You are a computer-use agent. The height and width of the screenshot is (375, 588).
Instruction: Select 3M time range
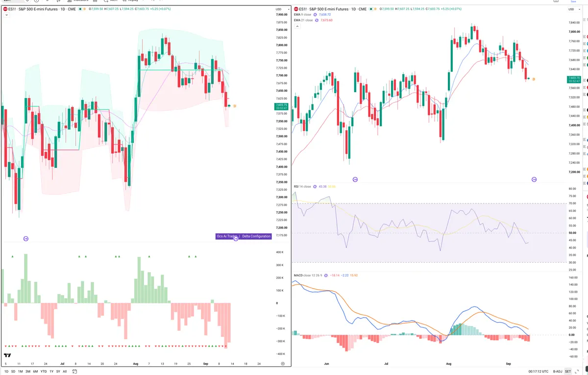pos(28,372)
